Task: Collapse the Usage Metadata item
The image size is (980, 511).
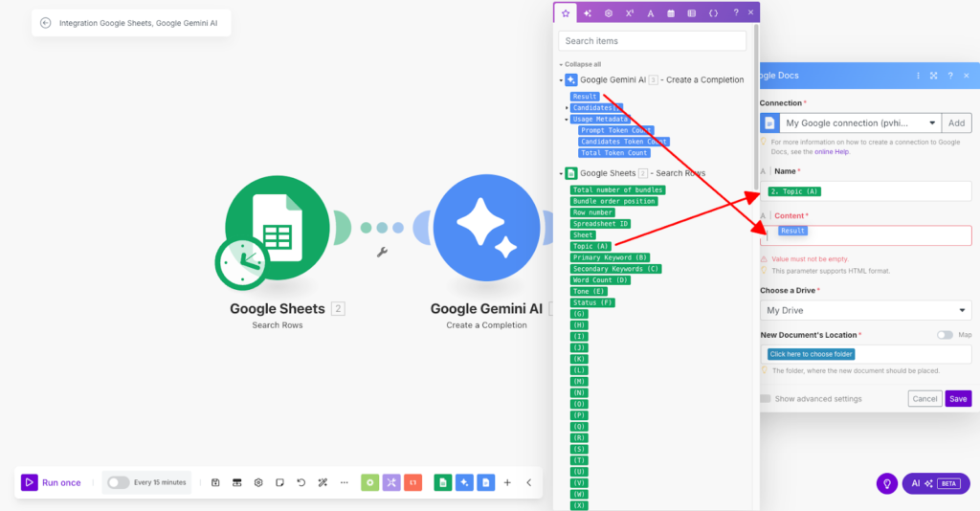Action: 567,120
